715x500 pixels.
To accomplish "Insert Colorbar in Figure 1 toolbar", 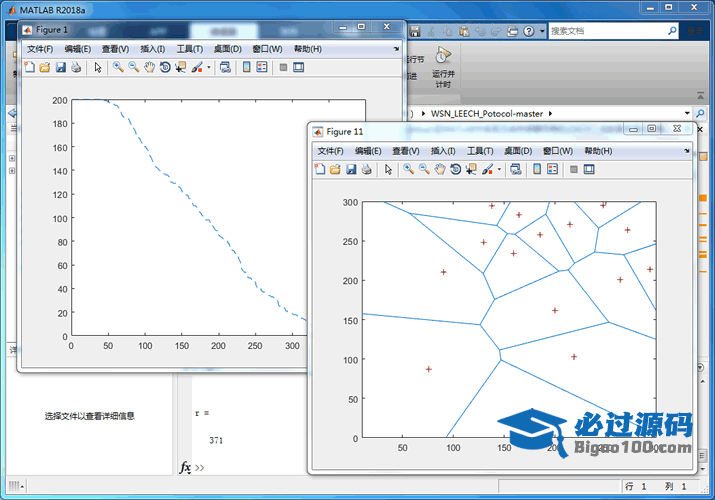I will coord(247,67).
